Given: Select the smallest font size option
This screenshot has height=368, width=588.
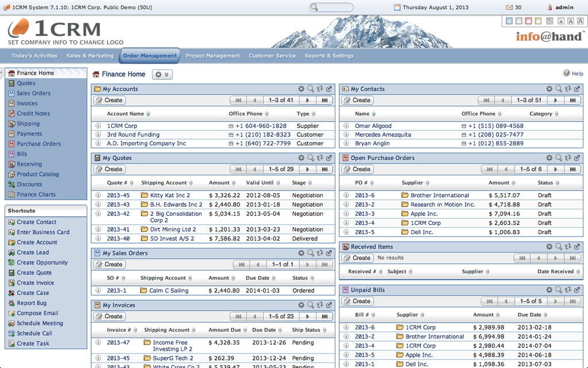Looking at the screenshot, I should click(561, 21).
